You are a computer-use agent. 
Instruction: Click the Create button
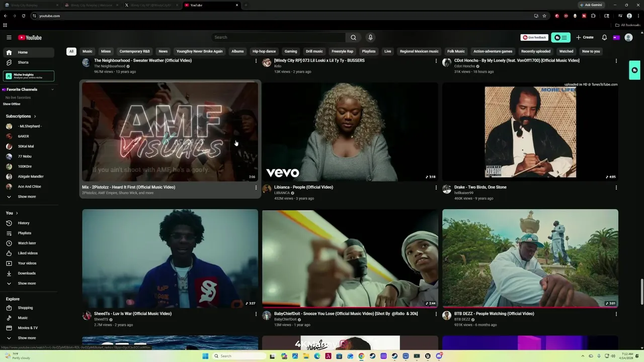tap(585, 37)
